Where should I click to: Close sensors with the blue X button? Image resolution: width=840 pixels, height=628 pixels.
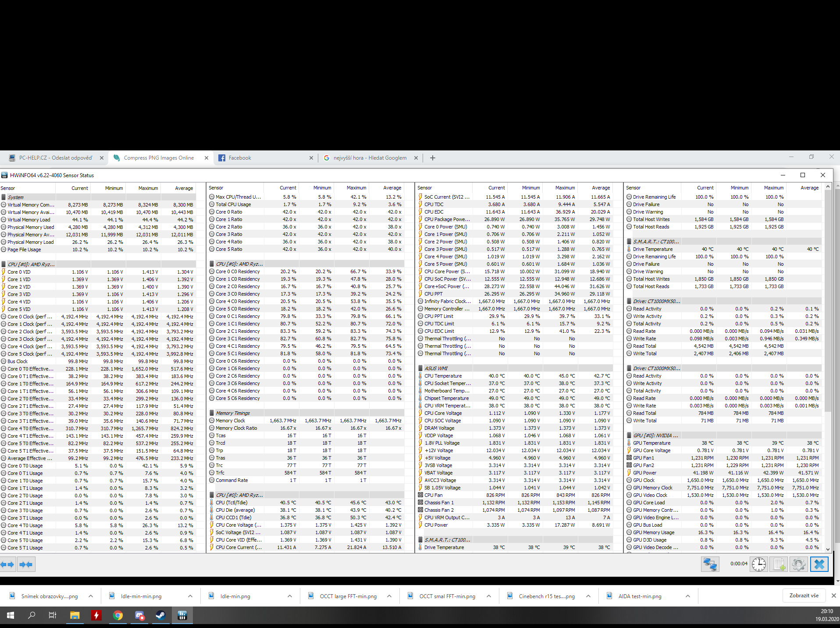[x=819, y=564]
